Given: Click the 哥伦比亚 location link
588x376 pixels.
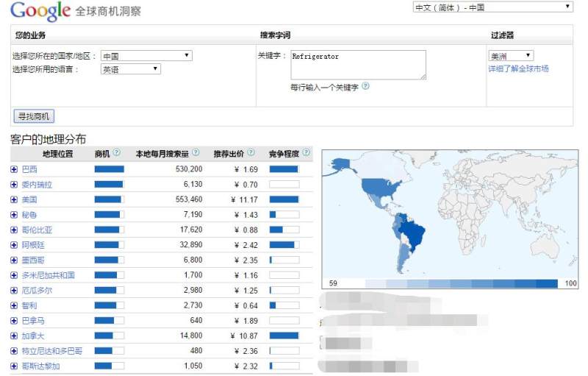Looking at the screenshot, I should pyautogui.click(x=37, y=230).
